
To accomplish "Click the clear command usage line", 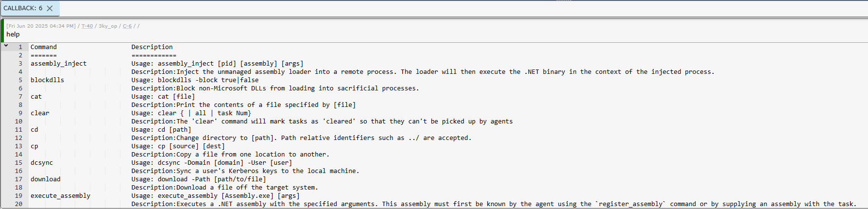I will click(191, 113).
